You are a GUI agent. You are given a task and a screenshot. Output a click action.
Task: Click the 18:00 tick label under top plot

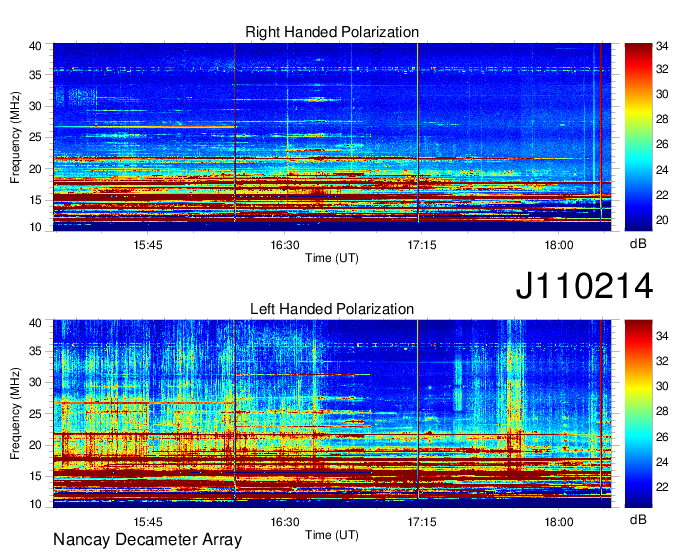tap(559, 245)
